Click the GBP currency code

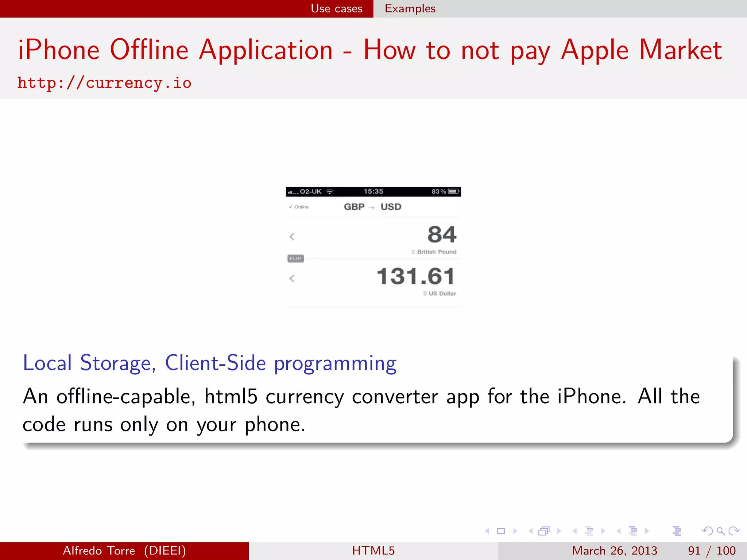(354, 207)
